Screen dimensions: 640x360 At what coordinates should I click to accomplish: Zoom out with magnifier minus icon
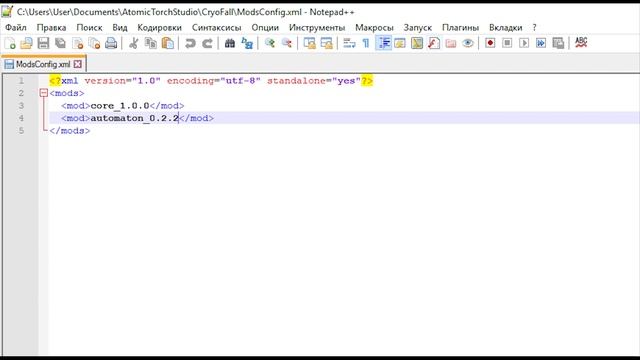coord(287,43)
